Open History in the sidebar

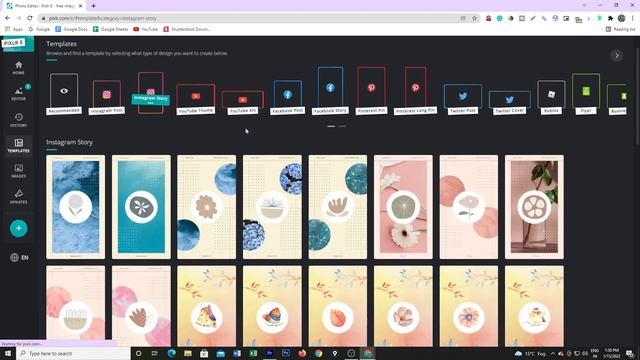point(18,120)
